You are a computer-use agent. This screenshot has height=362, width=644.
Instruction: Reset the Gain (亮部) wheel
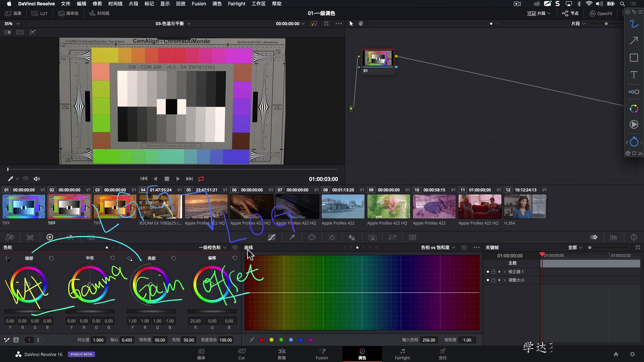click(x=174, y=258)
